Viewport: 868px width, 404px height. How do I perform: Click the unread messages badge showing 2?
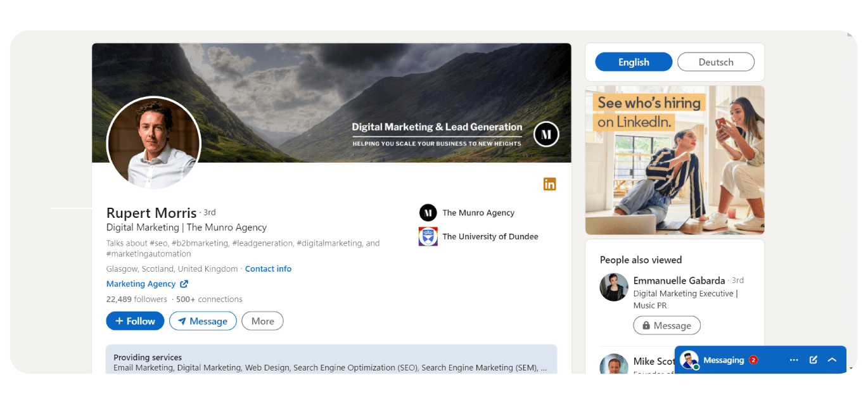(x=753, y=360)
